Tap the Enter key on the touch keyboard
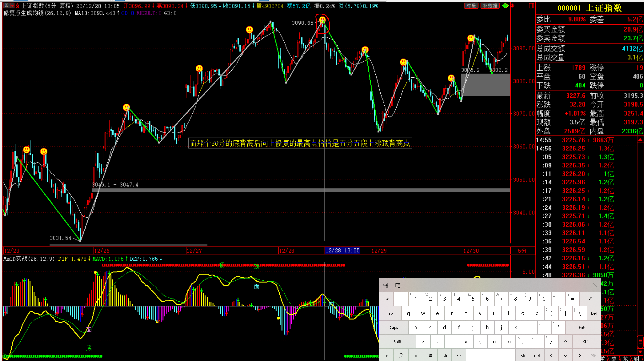The height and width of the screenshot is (361, 644). coord(583,327)
